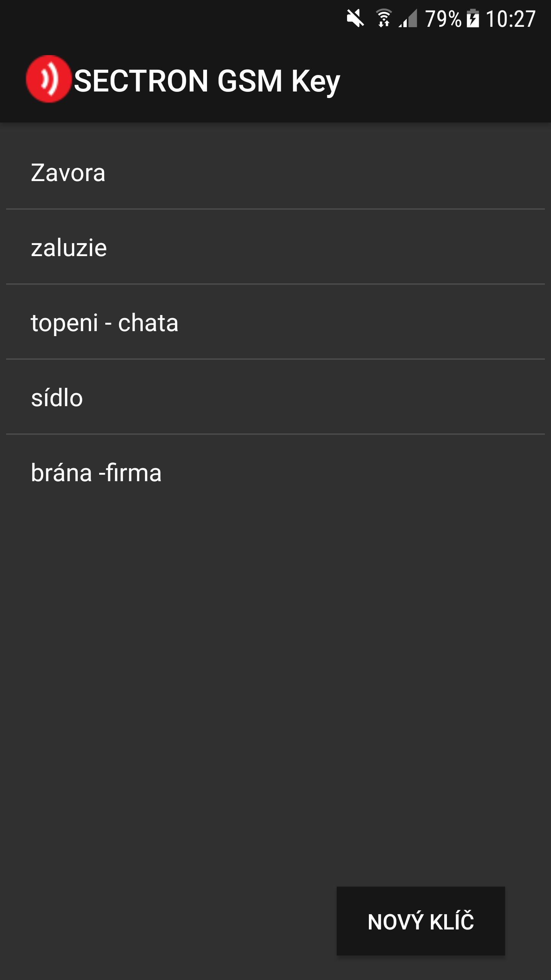
Task: Tap empty area below brána -firma
Action: 275,689
